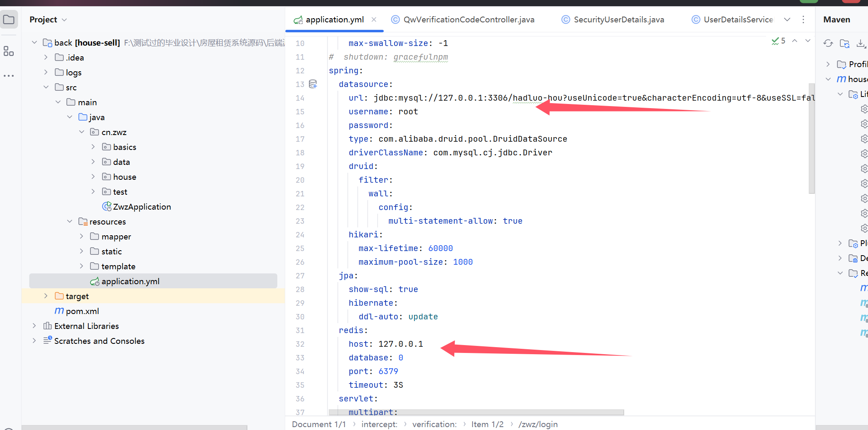The image size is (868, 430).
Task: Expand the basics package
Action: (93, 147)
